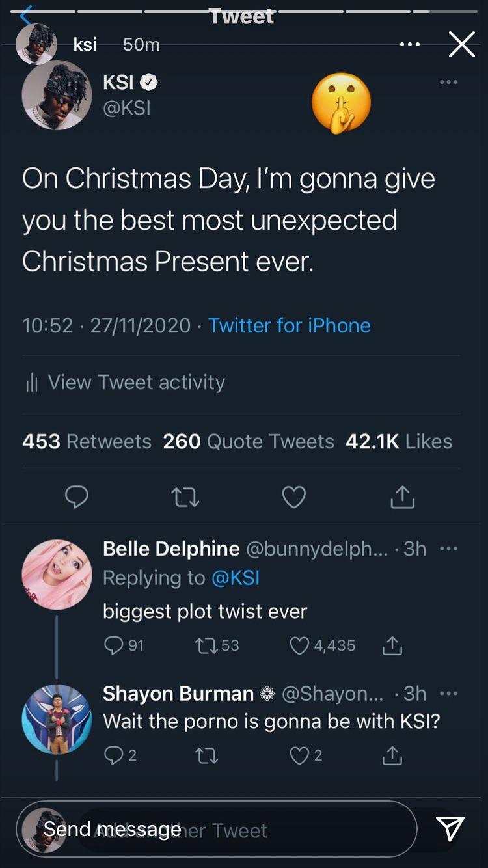
Task: Tap the Send message input field
Action: (x=221, y=829)
